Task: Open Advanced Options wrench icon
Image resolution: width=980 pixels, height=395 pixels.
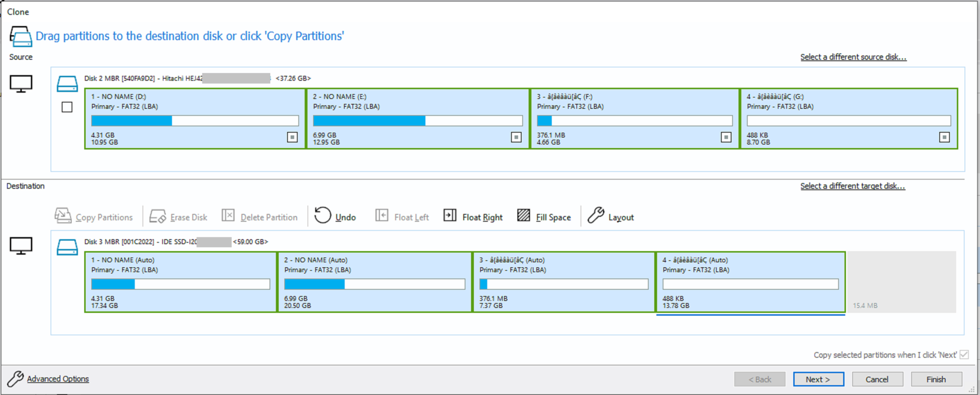Action: pos(15,379)
